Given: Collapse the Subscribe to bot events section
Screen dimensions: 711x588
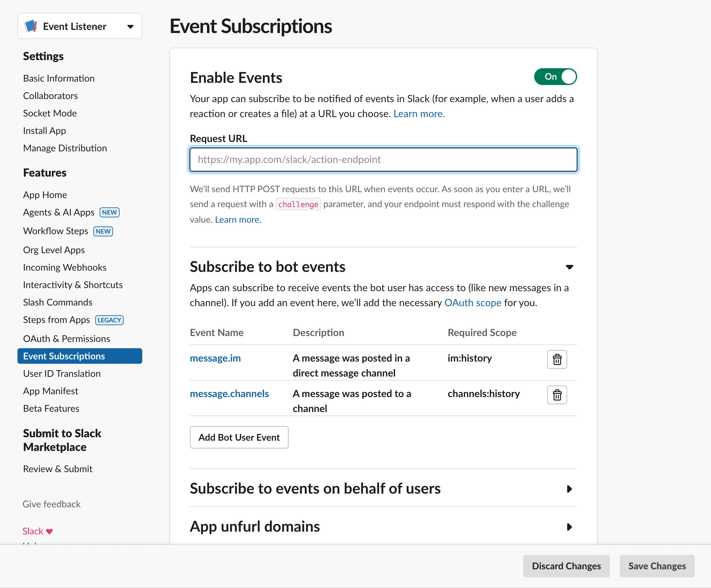Looking at the screenshot, I should pyautogui.click(x=569, y=267).
